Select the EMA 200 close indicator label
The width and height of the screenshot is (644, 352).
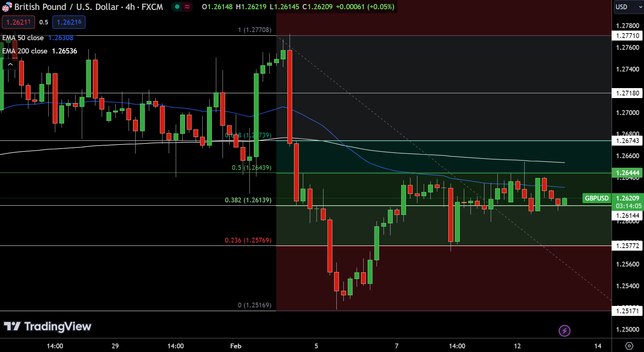pyautogui.click(x=25, y=51)
